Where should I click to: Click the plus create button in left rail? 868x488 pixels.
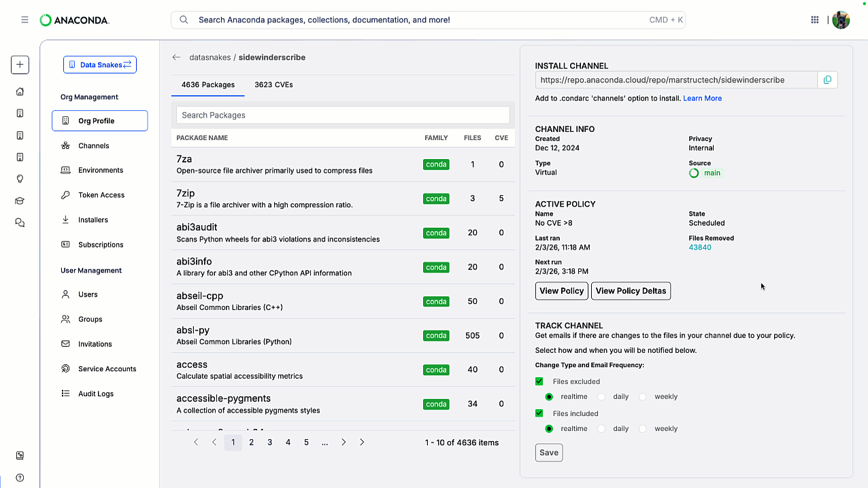click(20, 65)
